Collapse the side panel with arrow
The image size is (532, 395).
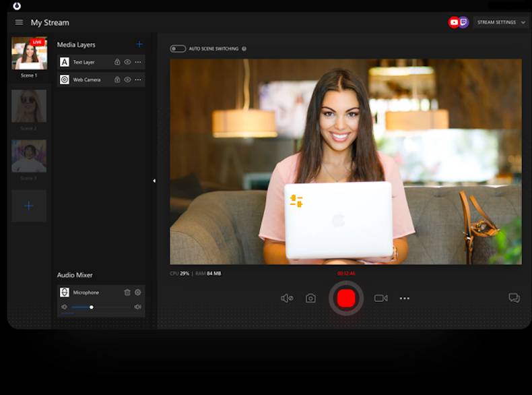tap(154, 181)
